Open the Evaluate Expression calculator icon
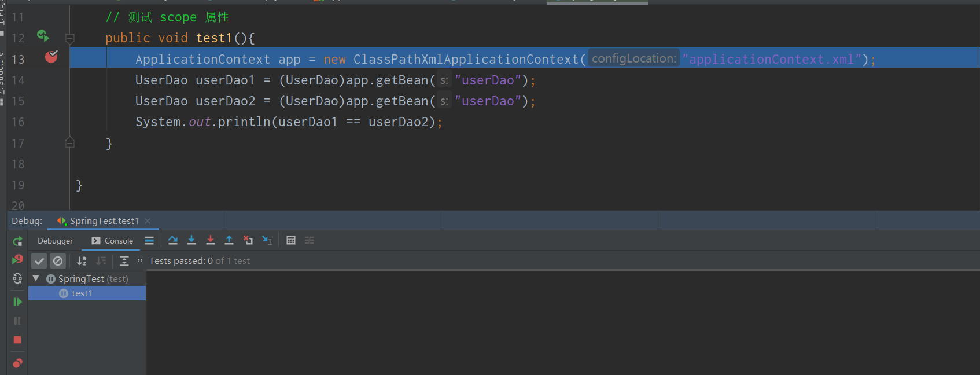The image size is (980, 375). click(291, 240)
